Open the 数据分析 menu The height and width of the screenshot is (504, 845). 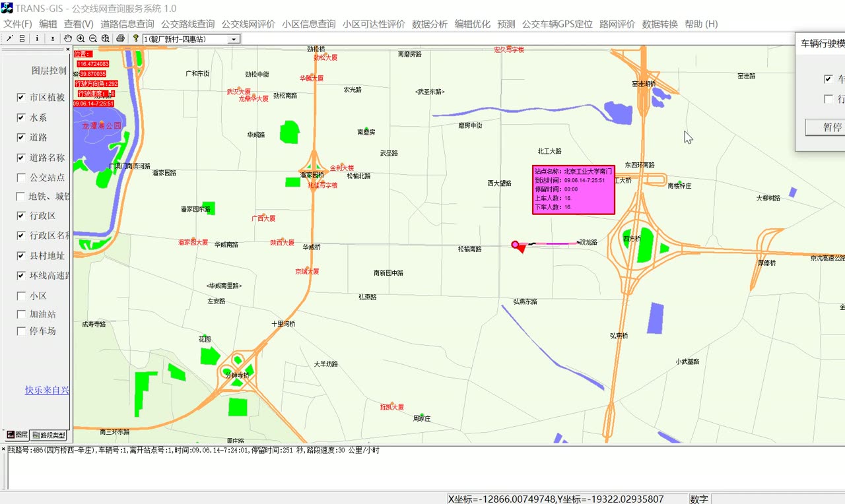point(430,24)
